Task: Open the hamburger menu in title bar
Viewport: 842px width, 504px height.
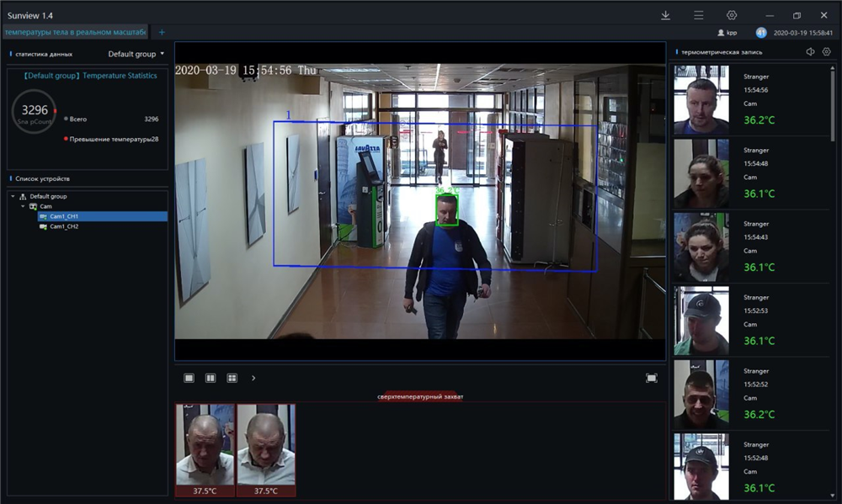Action: click(x=699, y=15)
